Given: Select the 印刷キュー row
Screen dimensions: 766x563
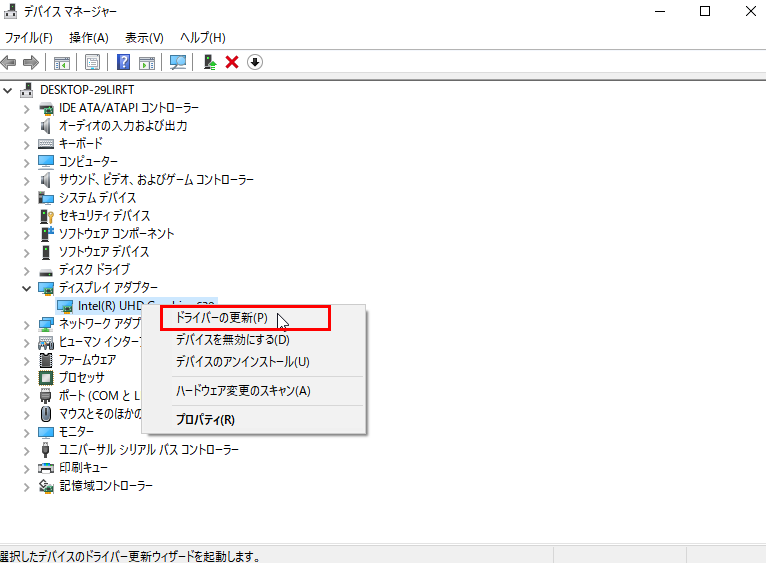Looking at the screenshot, I should 83,468.
